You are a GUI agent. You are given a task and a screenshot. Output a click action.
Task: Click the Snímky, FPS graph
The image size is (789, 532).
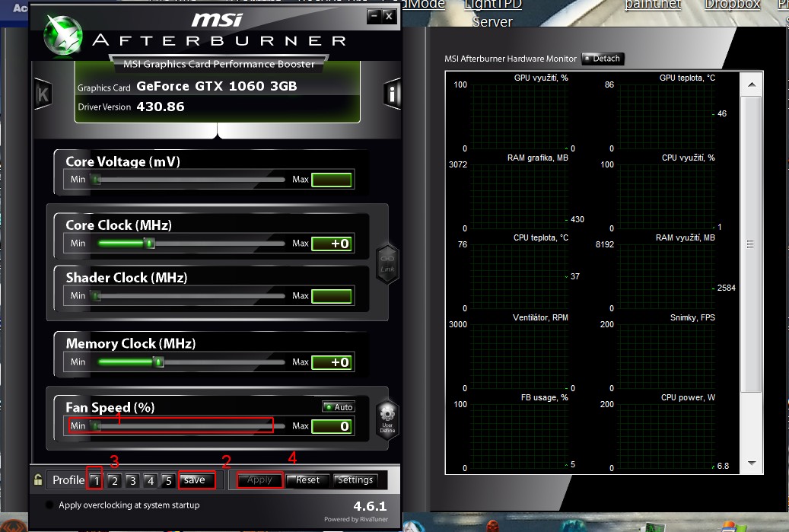click(667, 356)
